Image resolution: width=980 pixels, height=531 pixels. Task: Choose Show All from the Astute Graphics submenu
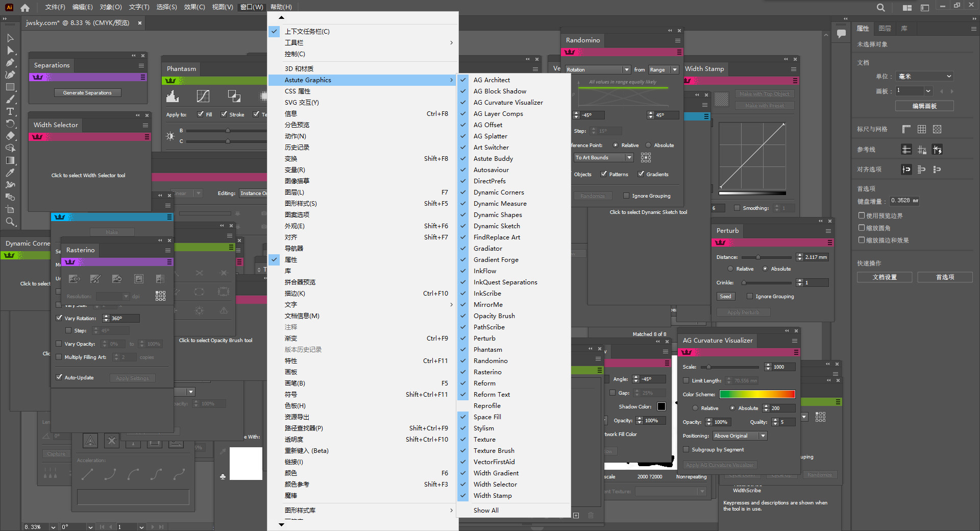point(486,510)
